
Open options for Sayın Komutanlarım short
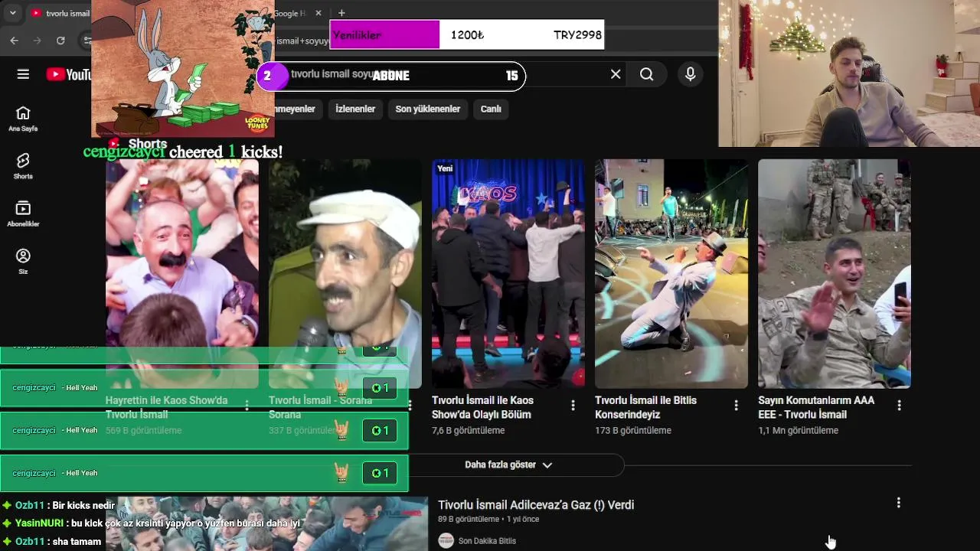tap(899, 406)
